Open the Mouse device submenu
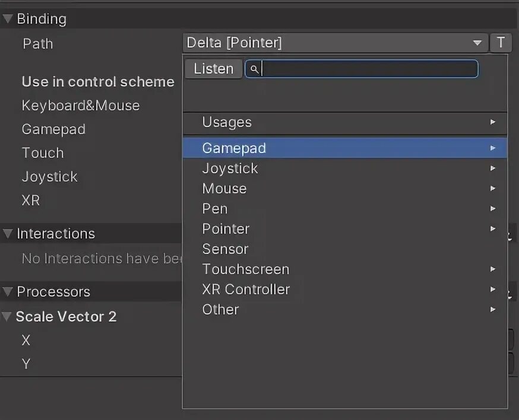Screen dimensions: 519x420 (x=345, y=189)
